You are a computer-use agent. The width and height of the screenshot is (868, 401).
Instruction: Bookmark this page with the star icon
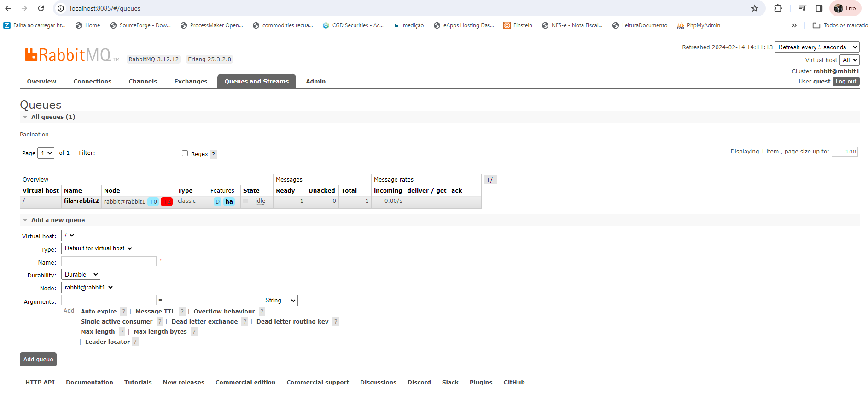(755, 8)
